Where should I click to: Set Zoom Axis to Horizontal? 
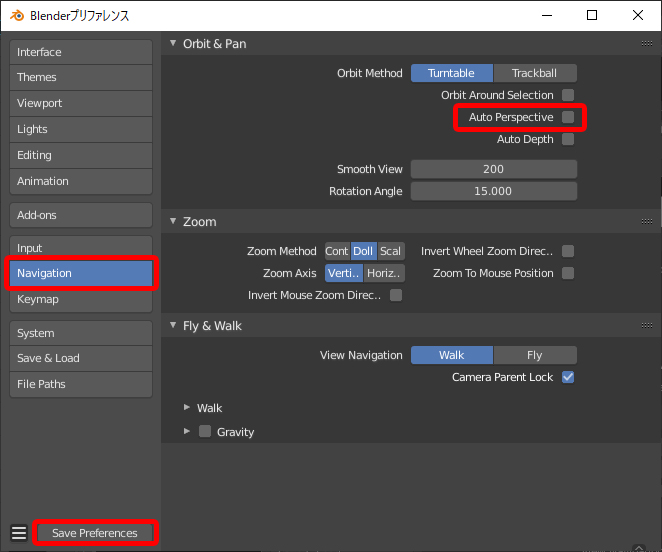(x=384, y=273)
